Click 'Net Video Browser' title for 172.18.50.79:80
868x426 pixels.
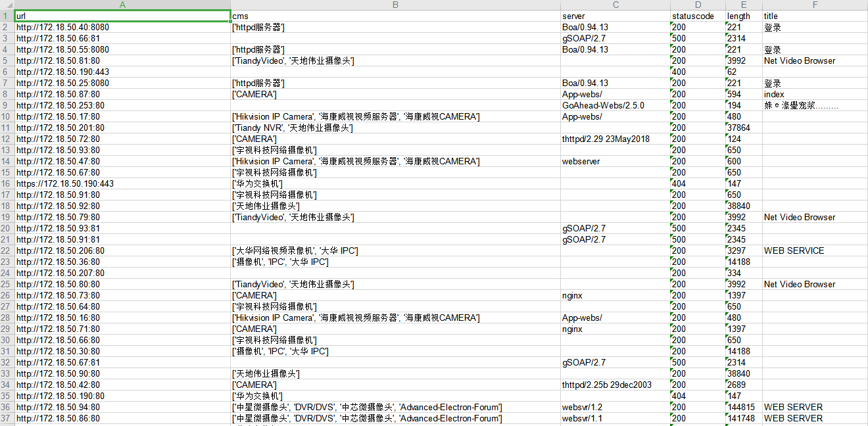(815, 217)
